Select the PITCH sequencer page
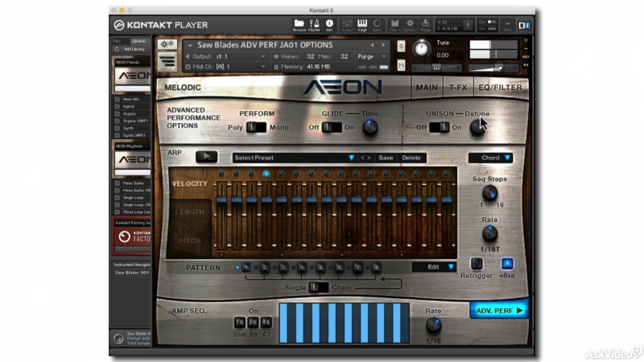Viewport: 644px width, 362px height. 190,241
